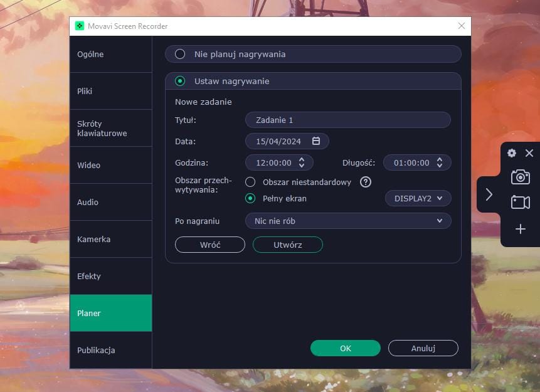The image size is (540, 392).
Task: Click the help question mark icon
Action: tap(366, 182)
